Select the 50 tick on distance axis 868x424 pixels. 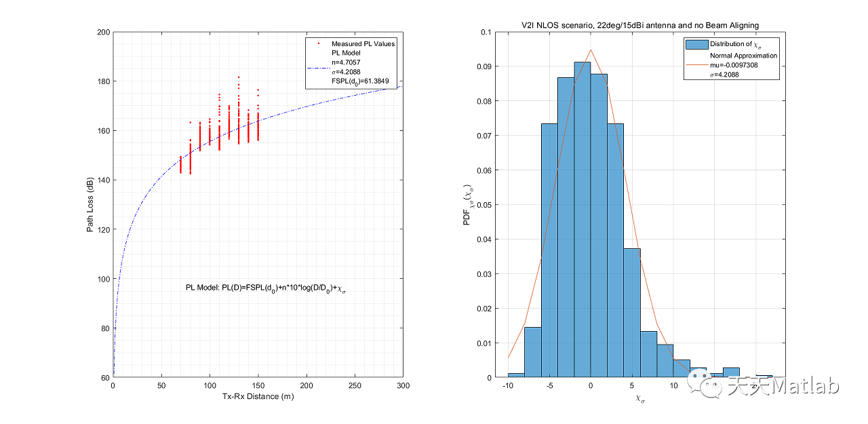click(161, 385)
